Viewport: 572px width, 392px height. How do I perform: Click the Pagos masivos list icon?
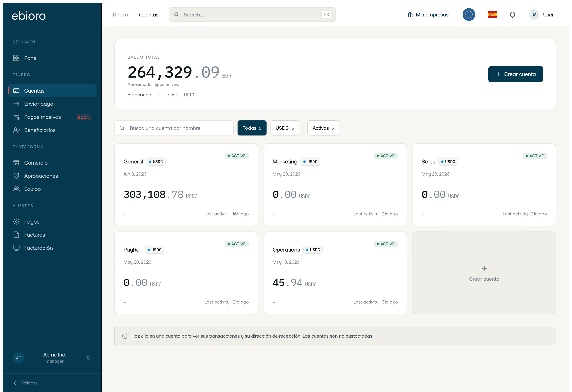(x=16, y=117)
